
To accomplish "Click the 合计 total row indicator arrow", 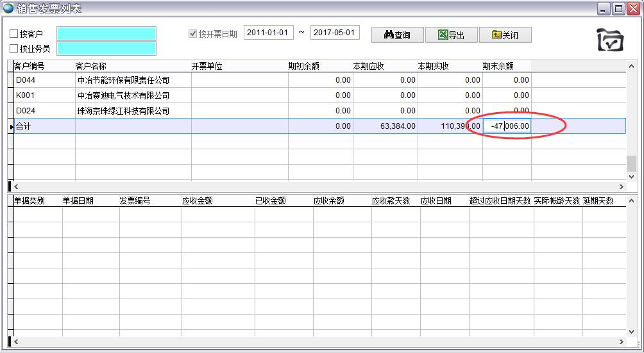I will [12, 127].
